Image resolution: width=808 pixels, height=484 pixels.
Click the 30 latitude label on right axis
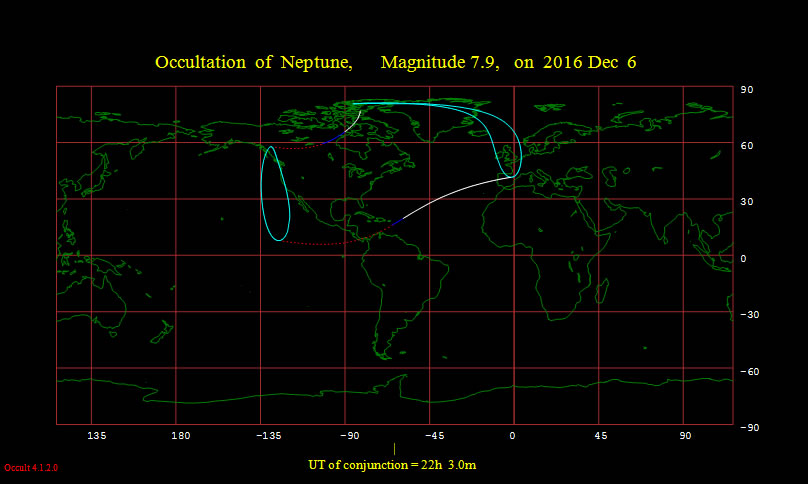pyautogui.click(x=746, y=202)
